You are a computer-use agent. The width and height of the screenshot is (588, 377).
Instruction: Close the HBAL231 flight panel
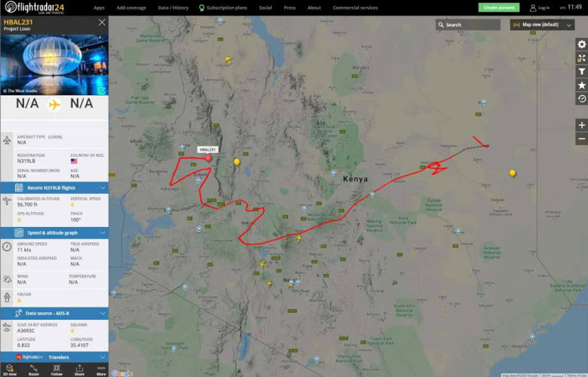[102, 23]
